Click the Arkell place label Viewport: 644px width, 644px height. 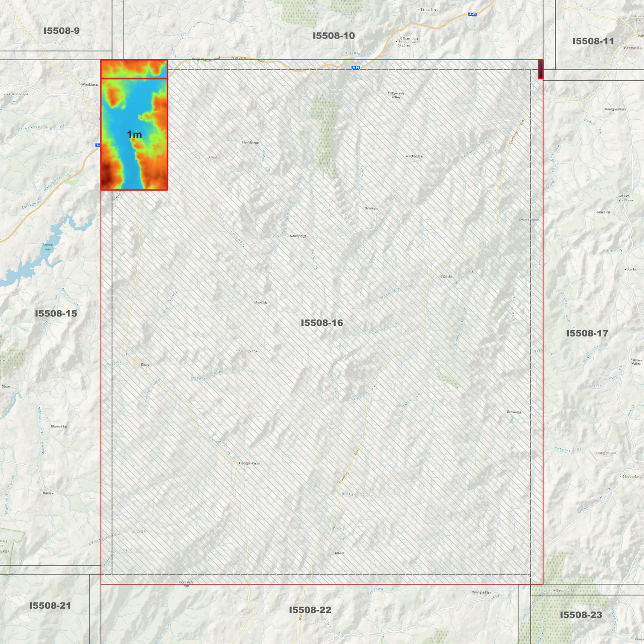pyautogui.click(x=339, y=553)
